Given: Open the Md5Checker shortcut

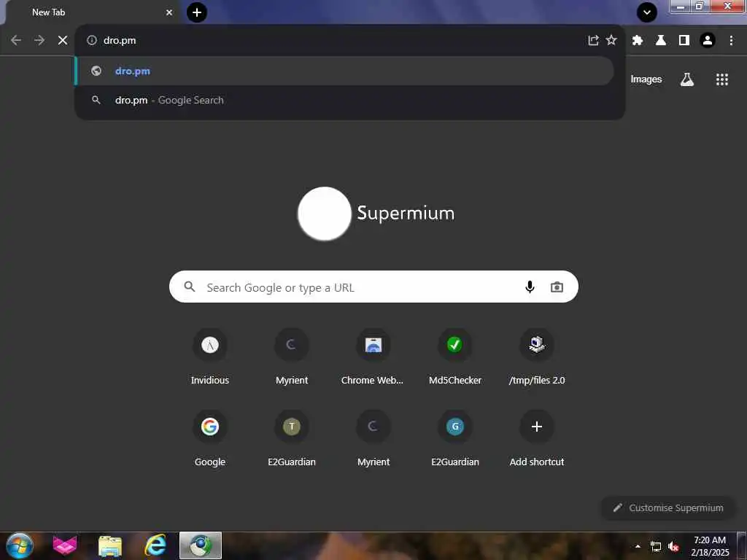Looking at the screenshot, I should 455,357.
